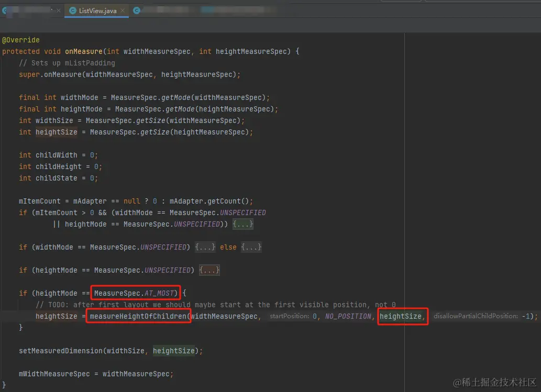This screenshot has width=541, height=392.
Task: Click getMode on the widthMode line
Action: tap(175, 97)
